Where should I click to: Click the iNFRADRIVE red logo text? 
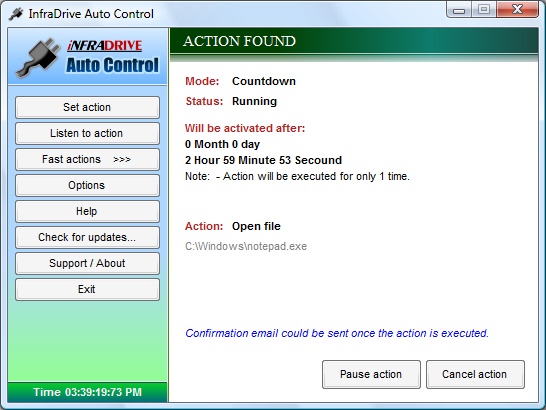point(104,46)
